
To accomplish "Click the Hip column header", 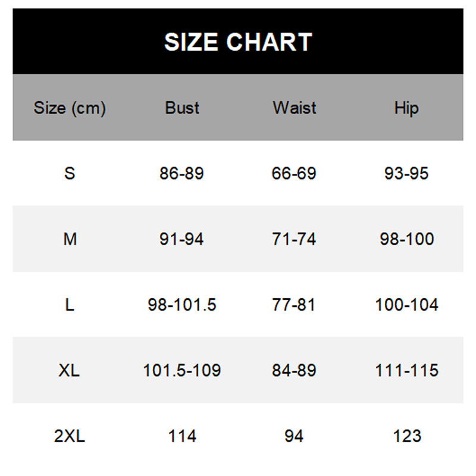I will coord(406,108).
